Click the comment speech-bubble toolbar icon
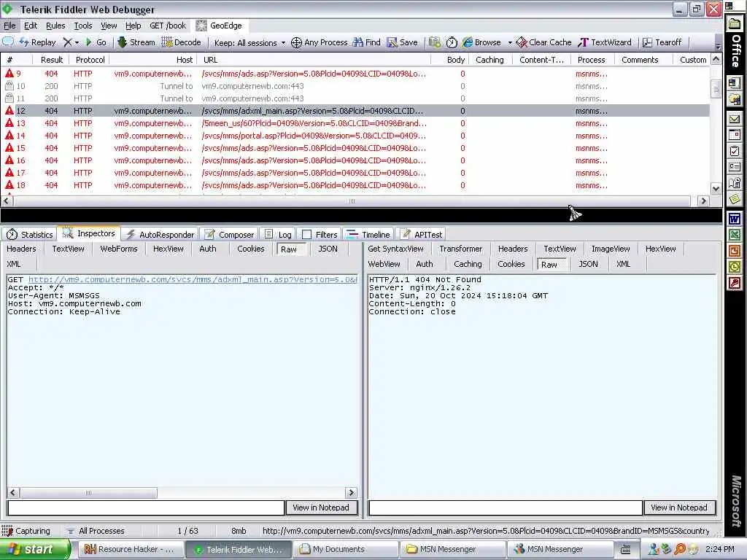Image resolution: width=747 pixels, height=560 pixels. click(8, 42)
